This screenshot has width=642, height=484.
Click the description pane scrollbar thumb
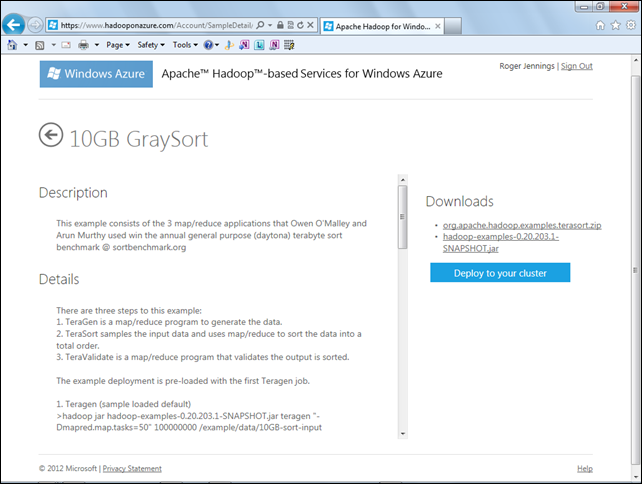403,217
